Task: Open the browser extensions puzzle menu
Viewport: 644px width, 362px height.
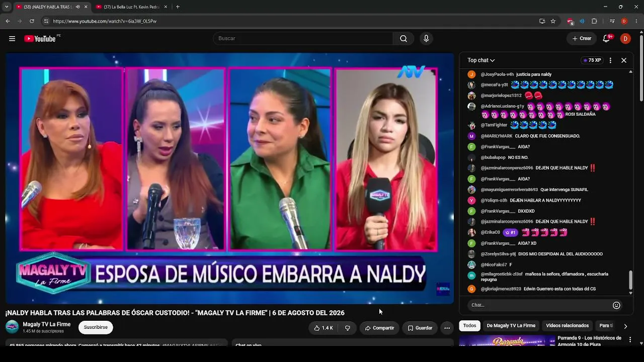Action: (x=594, y=21)
